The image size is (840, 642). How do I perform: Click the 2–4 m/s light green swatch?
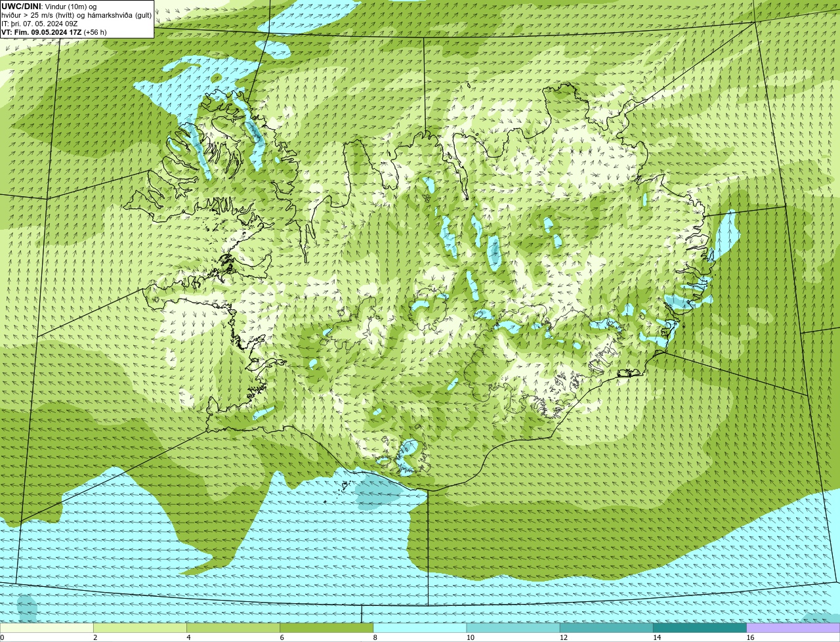(140, 628)
